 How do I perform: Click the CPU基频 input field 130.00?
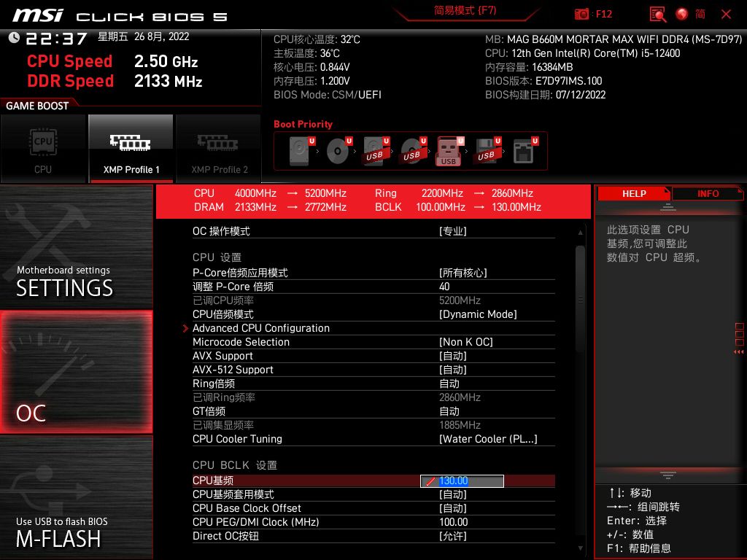click(462, 481)
